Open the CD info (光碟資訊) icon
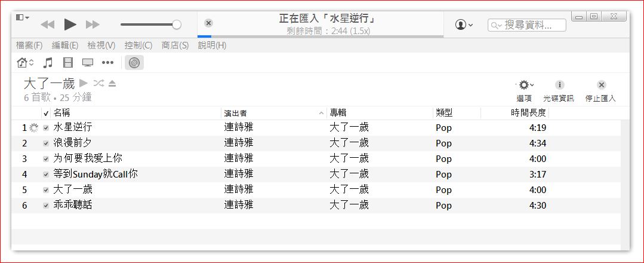The height and width of the screenshot is (263, 644). (x=559, y=85)
